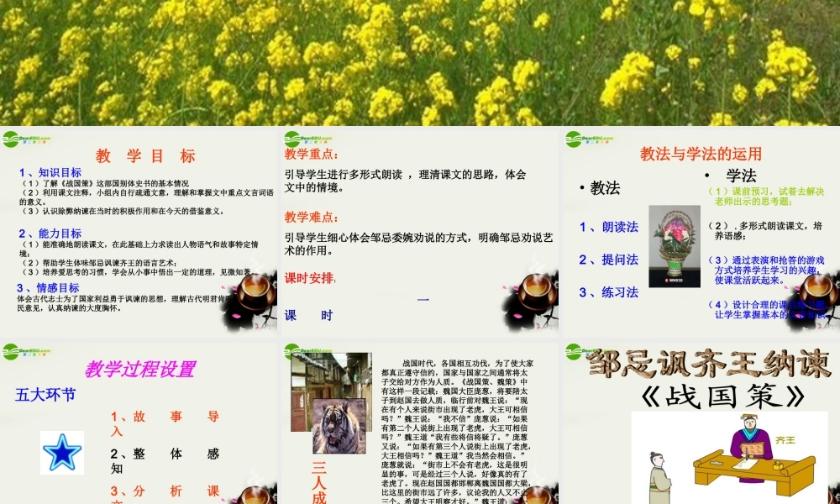Click the red heading 教学难点:
840x504 pixels.
pos(312,217)
